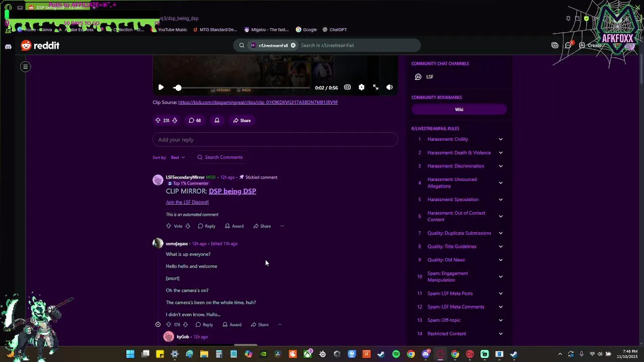Share the somejagass comment

[x=260, y=325]
